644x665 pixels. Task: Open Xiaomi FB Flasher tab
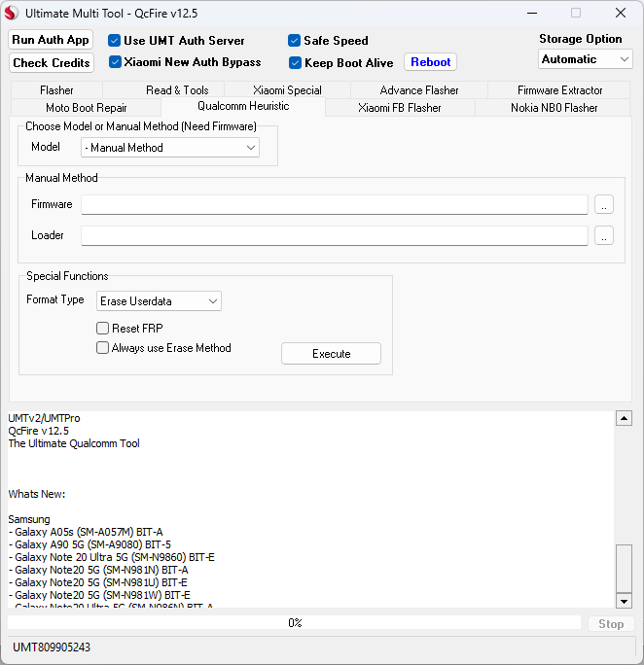pos(399,108)
